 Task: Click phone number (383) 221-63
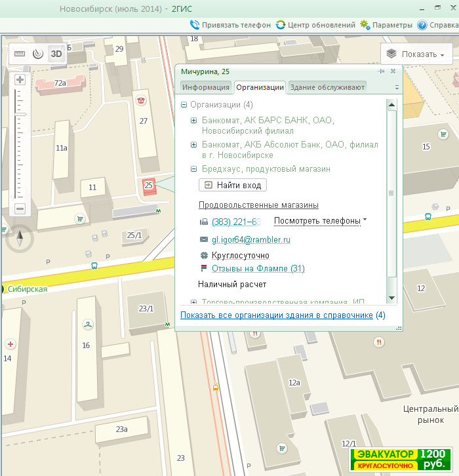point(236,222)
